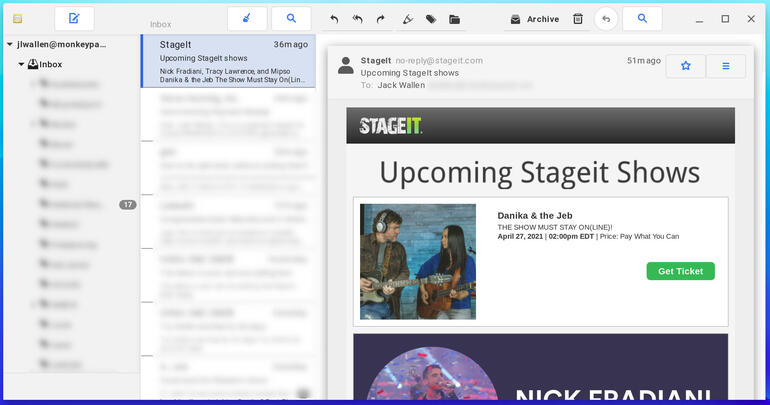Collapse the jlwallen@monkeypa... account tree
Screen dimensions: 770x405
[x=9, y=44]
